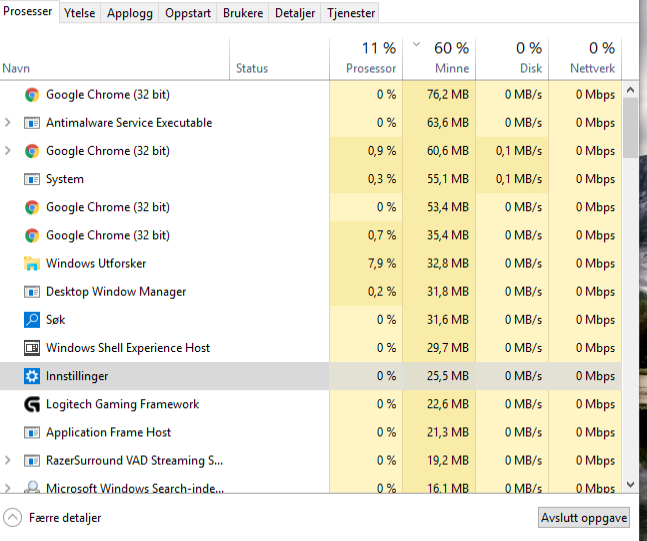This screenshot has width=647, height=541.
Task: Expand the Antimalware Service Executable row
Action: 8,123
